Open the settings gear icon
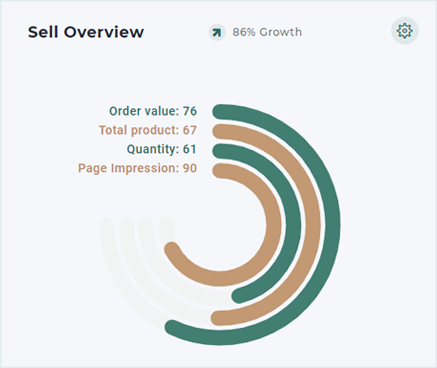The height and width of the screenshot is (368, 437). click(x=404, y=31)
